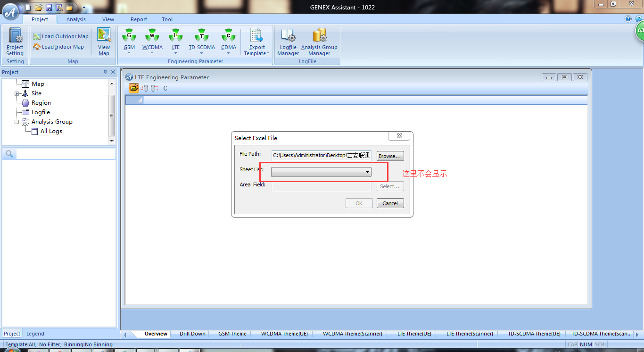Click the ribbon help question mark icon
Screen dimensions: 644x352
(628, 19)
